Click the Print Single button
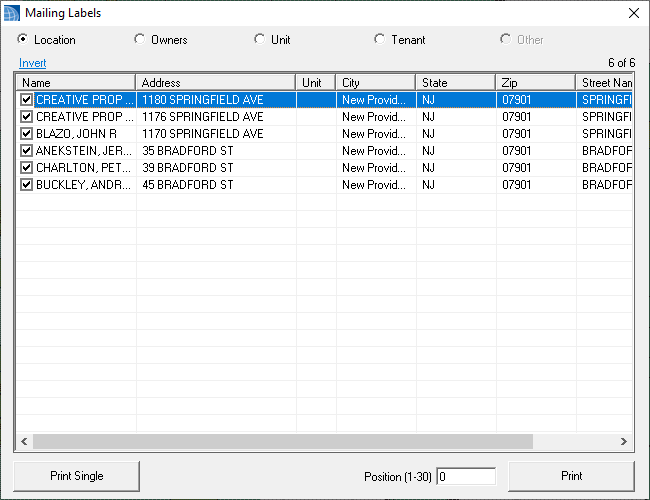Screen dimensions: 650x500 [76, 476]
